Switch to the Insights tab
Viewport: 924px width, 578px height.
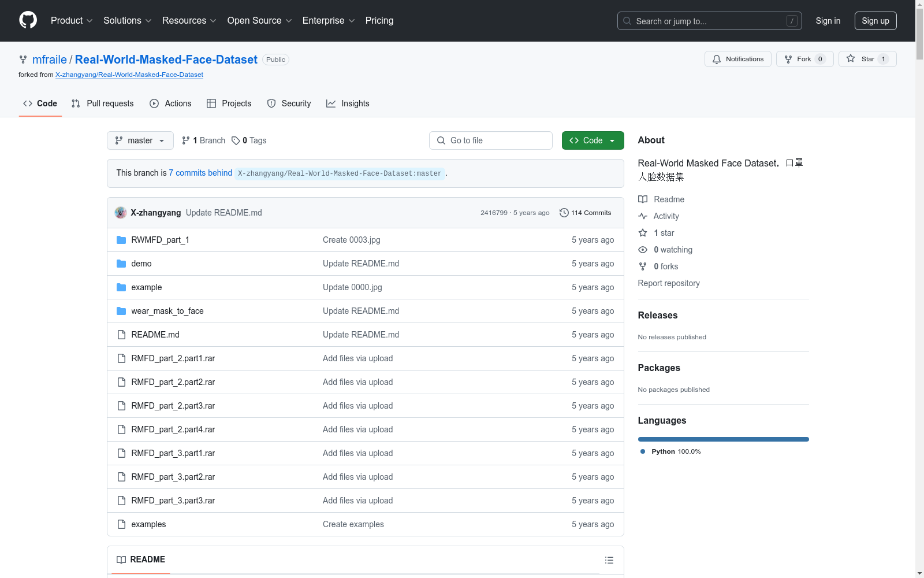pos(348,103)
